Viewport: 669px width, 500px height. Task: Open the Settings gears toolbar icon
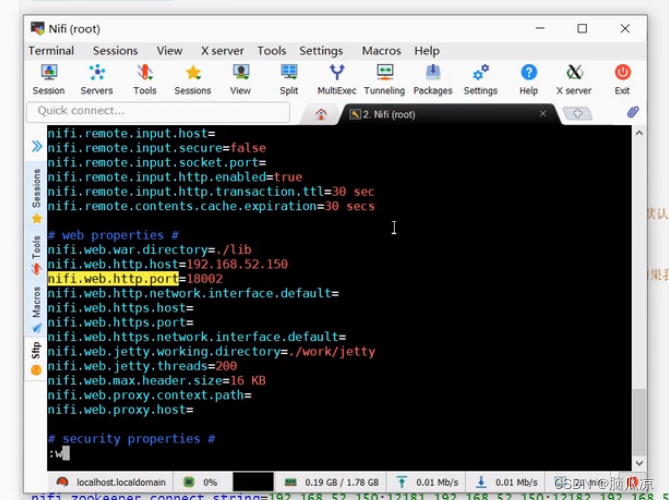click(x=480, y=79)
